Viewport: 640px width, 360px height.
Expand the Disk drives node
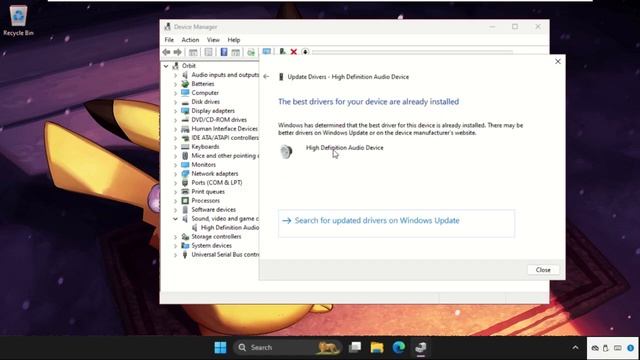point(176,102)
